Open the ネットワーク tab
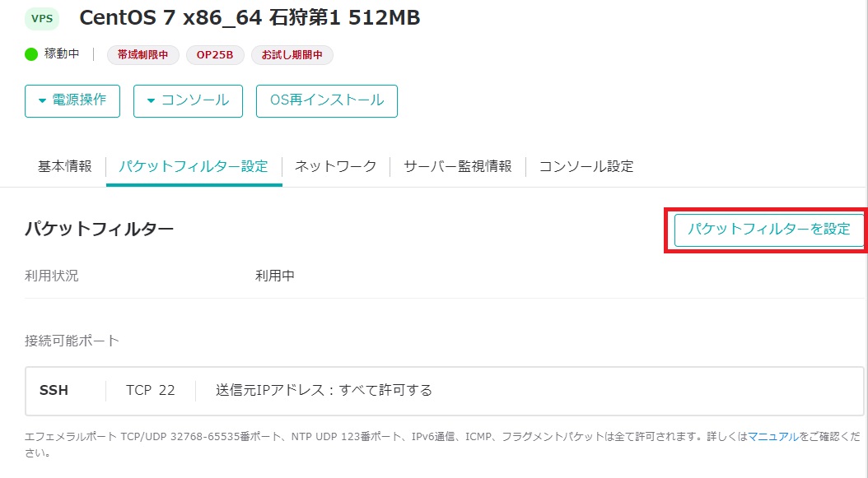868x478 pixels. pos(334,165)
